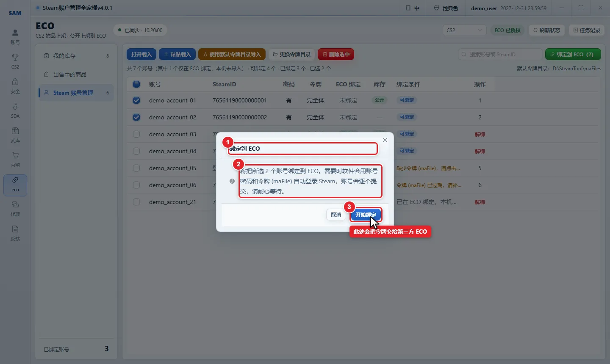This screenshot has height=364, width=610.
Task: Check the demo_account_06 checkbox
Action: click(x=136, y=185)
